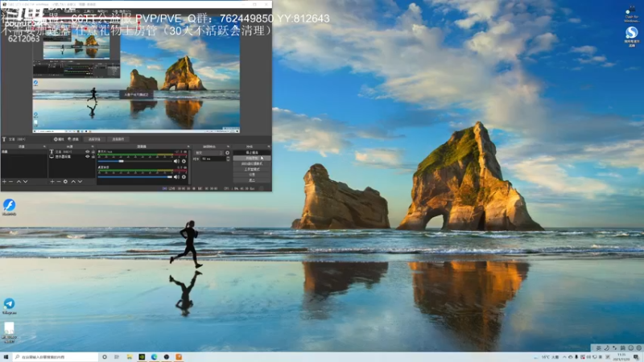Open settings gear of first mixer channel
Viewport: 644px width, 362px height.
(x=184, y=162)
